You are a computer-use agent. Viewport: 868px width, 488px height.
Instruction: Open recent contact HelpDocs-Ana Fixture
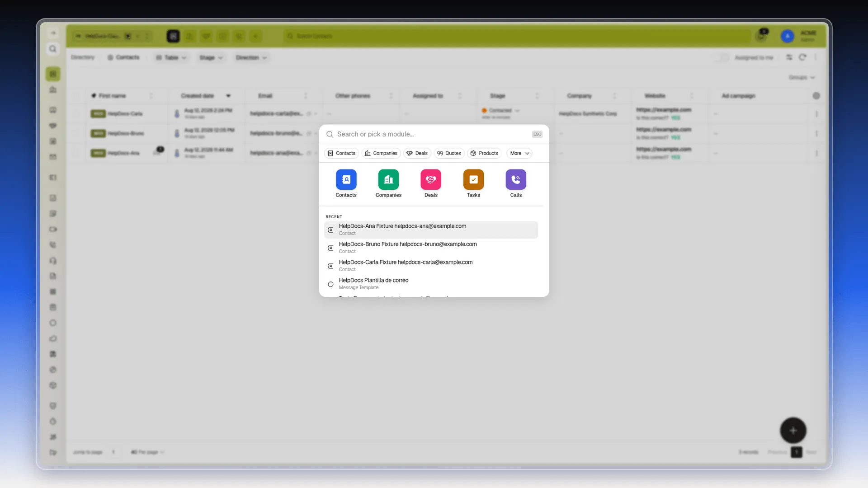[x=431, y=230]
